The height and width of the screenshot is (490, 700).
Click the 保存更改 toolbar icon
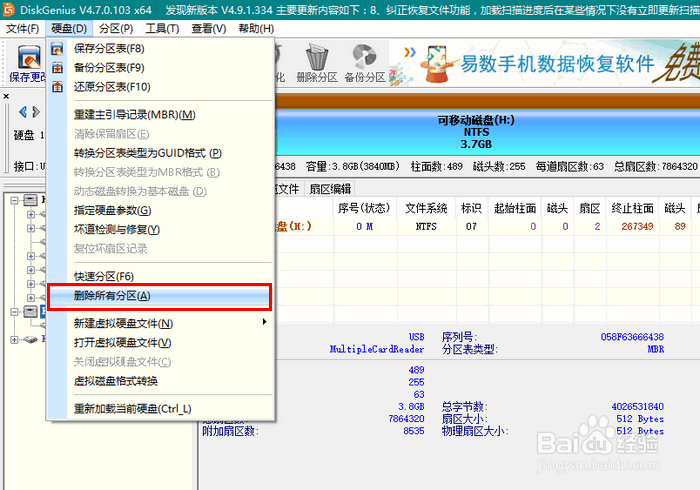pos(29,58)
